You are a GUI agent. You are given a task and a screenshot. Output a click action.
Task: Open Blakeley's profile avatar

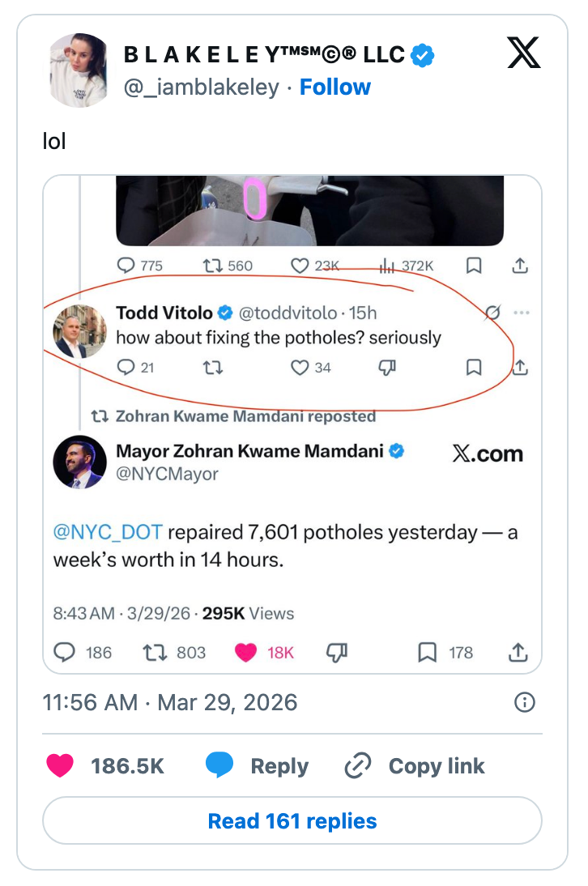pos(79,70)
